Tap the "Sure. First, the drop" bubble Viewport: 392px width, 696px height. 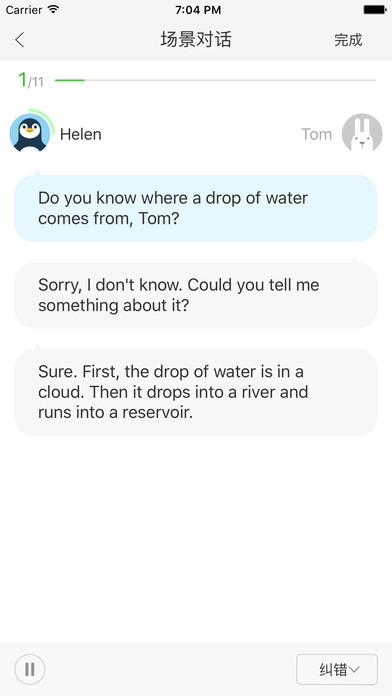(196, 392)
